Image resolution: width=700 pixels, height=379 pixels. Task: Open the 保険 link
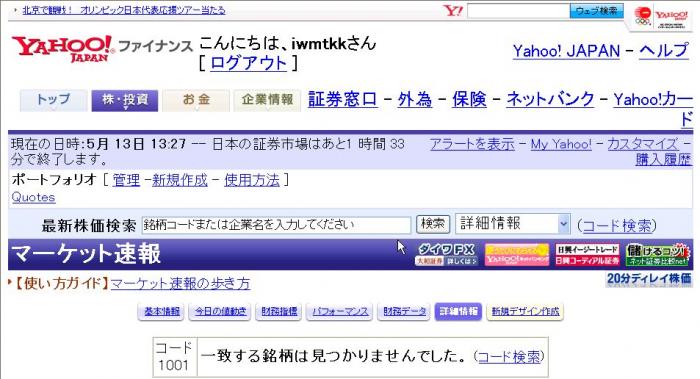[469, 99]
